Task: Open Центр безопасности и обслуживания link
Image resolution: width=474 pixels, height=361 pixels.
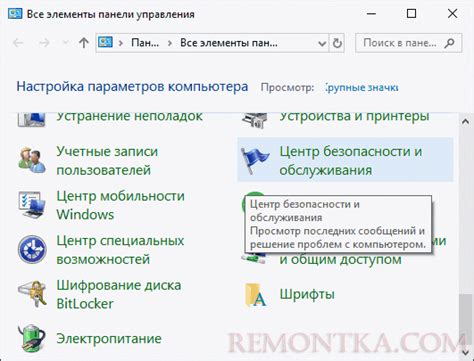Action: 351,161
